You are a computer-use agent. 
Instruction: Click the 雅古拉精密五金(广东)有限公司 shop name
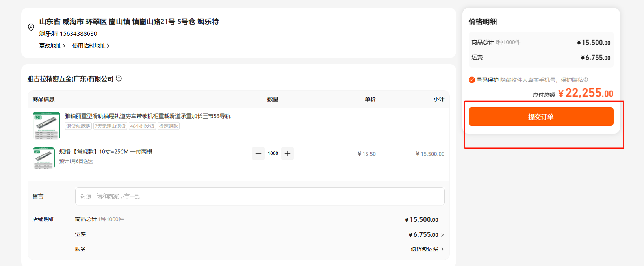(71, 79)
